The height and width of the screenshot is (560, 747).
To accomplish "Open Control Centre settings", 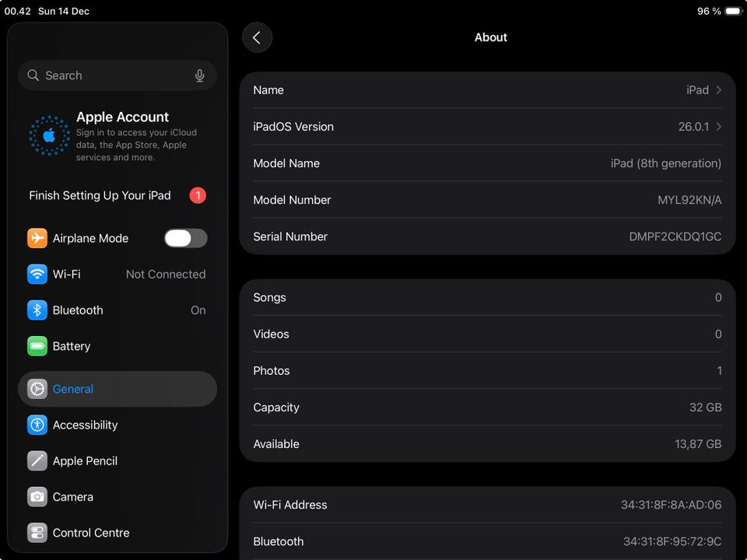I will pos(117,533).
